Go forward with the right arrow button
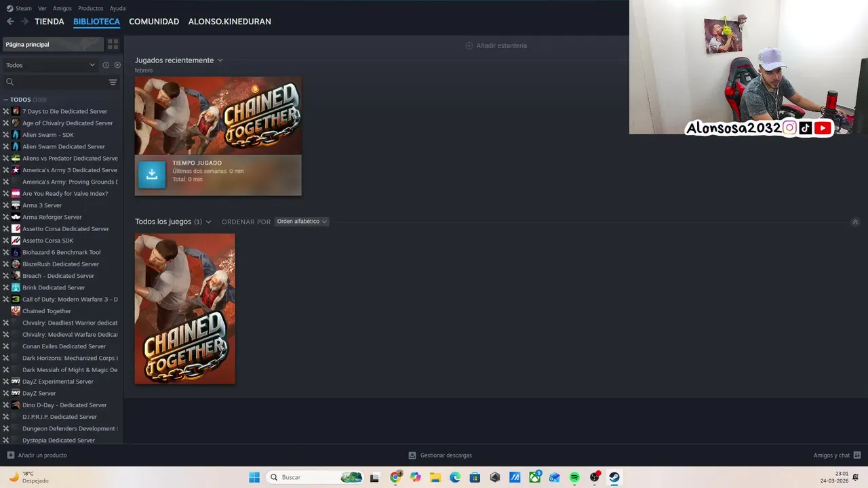 [x=25, y=22]
